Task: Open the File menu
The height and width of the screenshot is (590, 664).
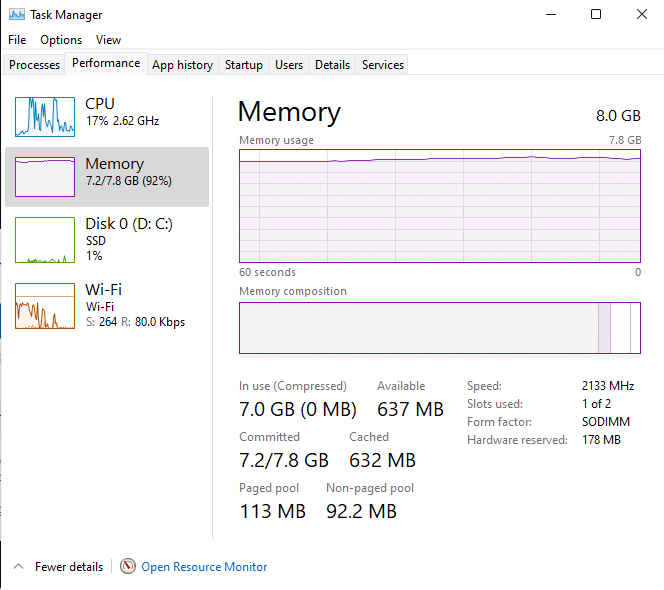Action: coord(17,40)
